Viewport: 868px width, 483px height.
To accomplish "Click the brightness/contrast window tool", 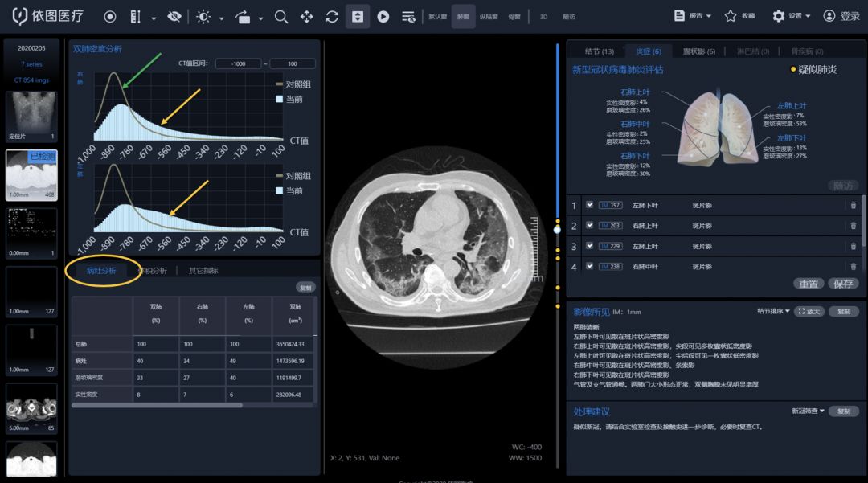I will [x=203, y=17].
